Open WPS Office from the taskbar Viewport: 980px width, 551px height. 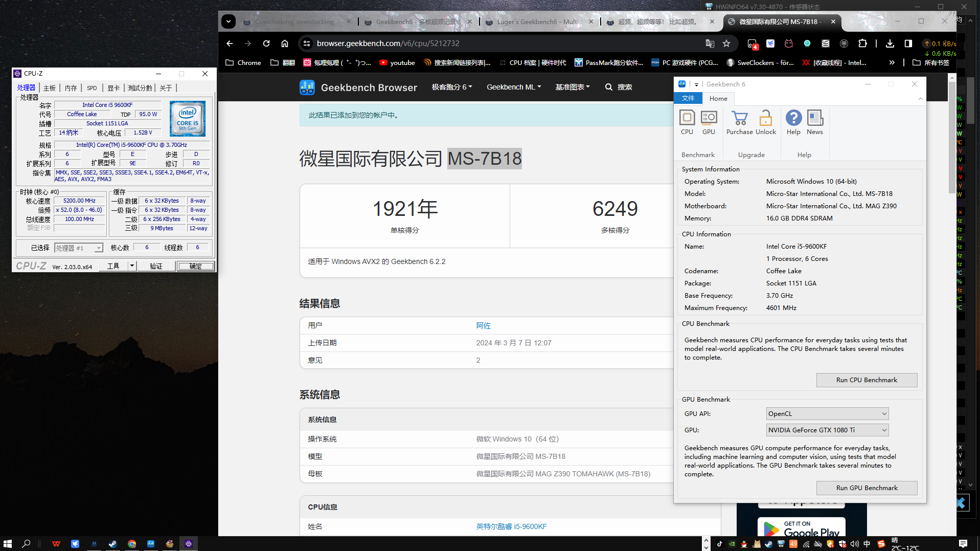56,544
